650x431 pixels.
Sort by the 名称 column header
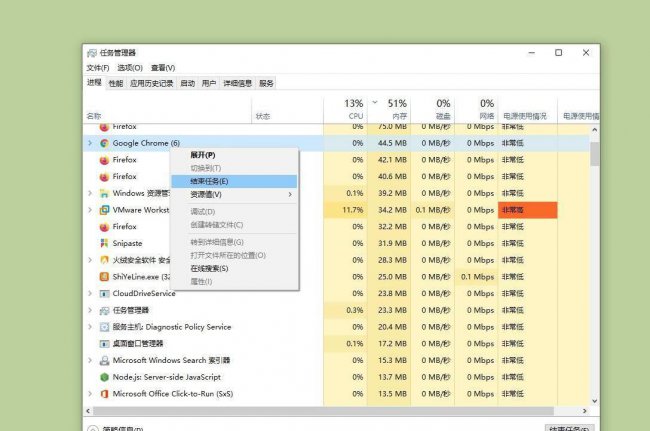167,110
